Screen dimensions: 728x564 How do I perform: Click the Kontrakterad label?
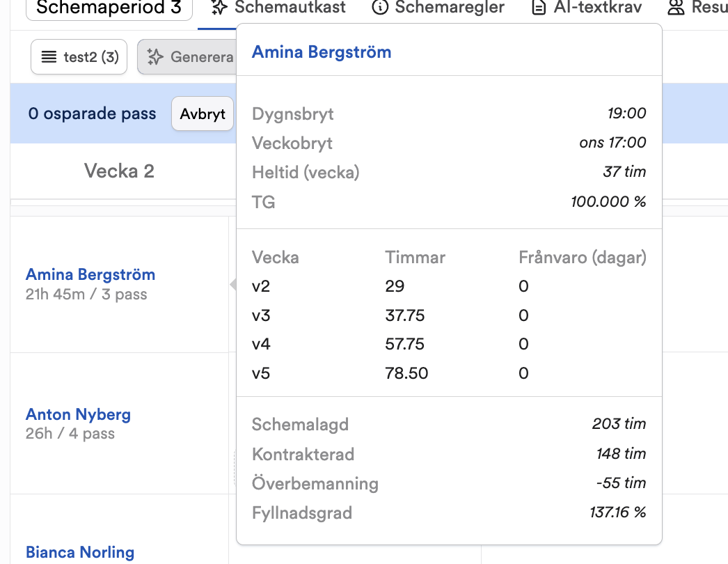(303, 455)
